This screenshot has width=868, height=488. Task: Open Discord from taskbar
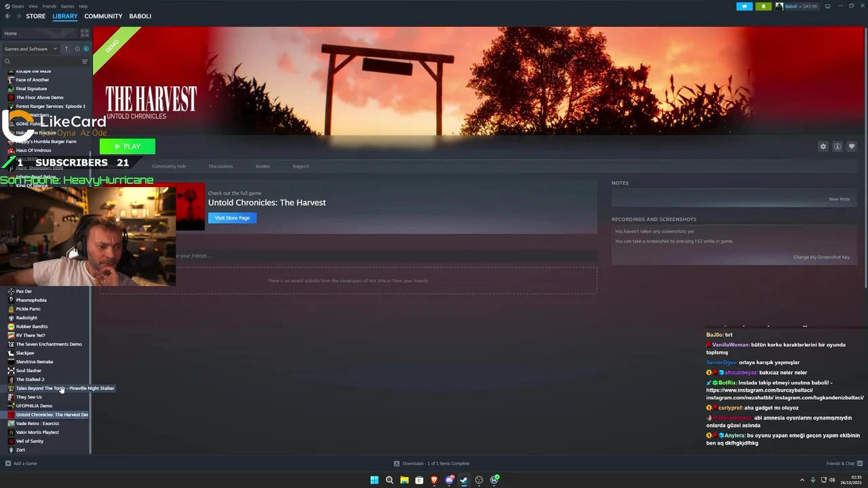[449, 480]
